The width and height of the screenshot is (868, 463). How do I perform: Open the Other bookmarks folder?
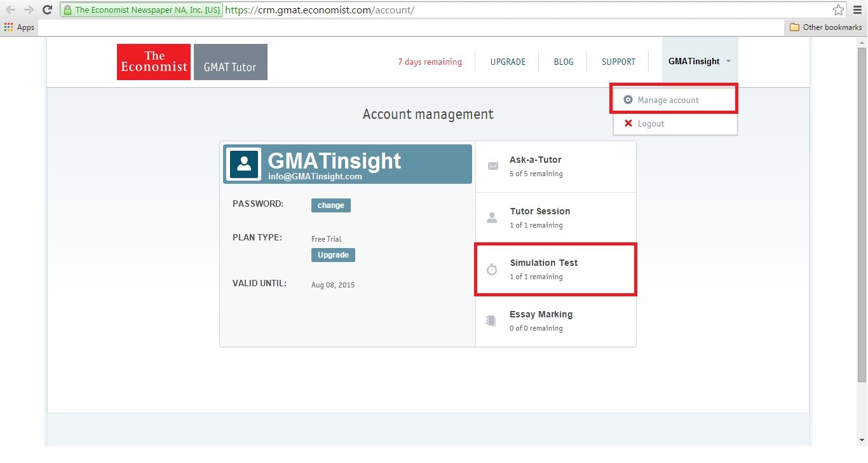825,27
